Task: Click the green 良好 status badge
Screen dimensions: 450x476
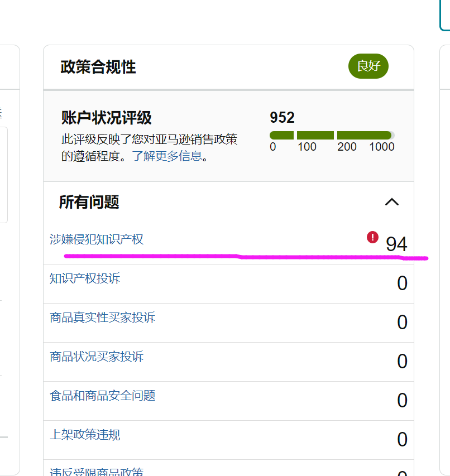Action: [x=368, y=66]
